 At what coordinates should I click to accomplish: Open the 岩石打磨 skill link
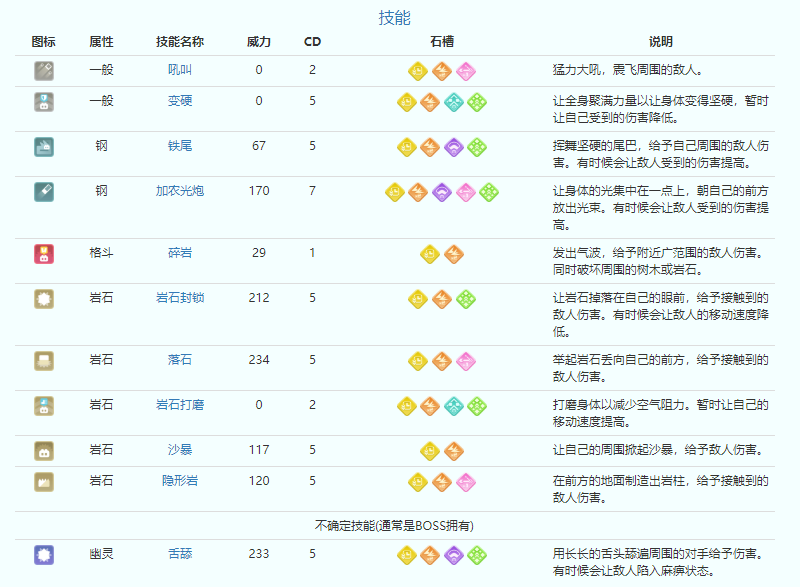point(180,404)
